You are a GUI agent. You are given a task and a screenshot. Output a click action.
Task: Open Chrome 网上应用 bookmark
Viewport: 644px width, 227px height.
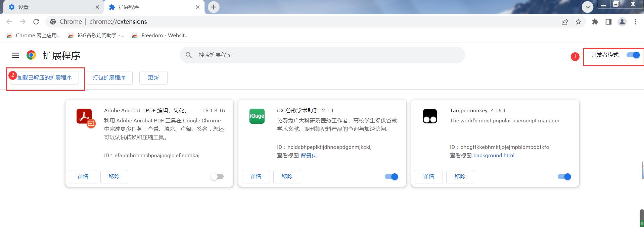tap(34, 36)
